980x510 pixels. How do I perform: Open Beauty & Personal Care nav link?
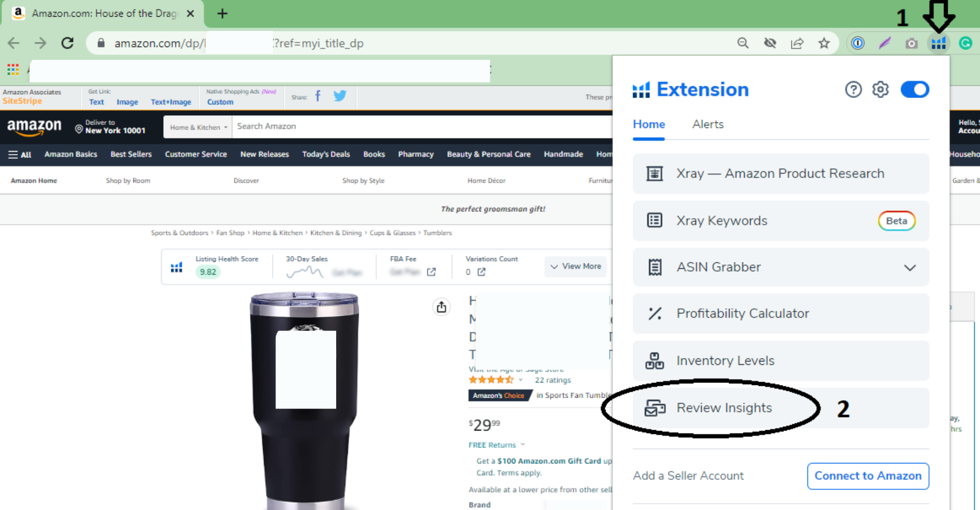tap(489, 154)
